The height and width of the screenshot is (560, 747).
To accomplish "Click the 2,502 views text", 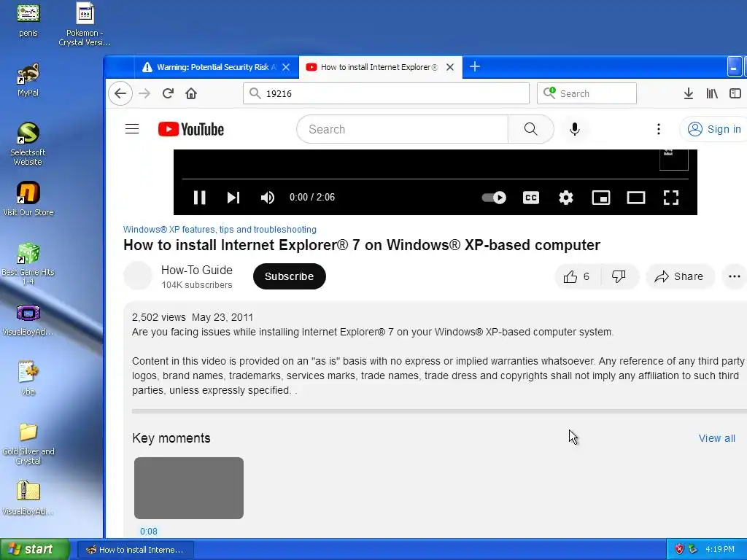I will [x=158, y=317].
